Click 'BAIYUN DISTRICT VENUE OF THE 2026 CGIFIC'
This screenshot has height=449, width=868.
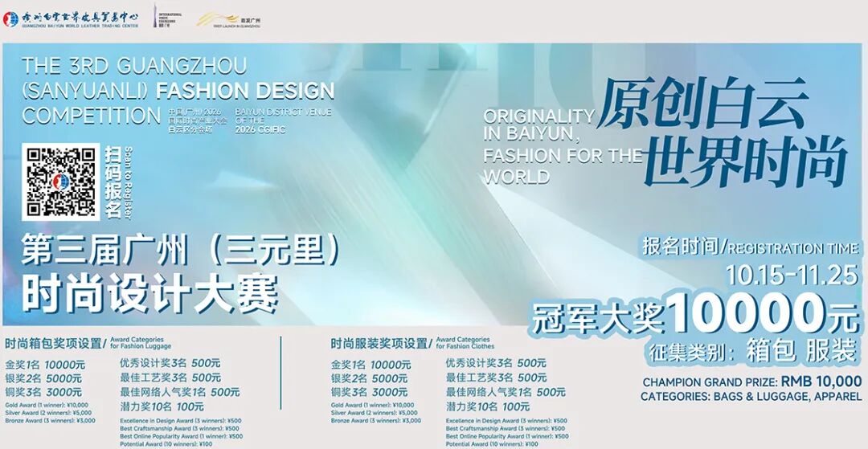click(x=283, y=120)
